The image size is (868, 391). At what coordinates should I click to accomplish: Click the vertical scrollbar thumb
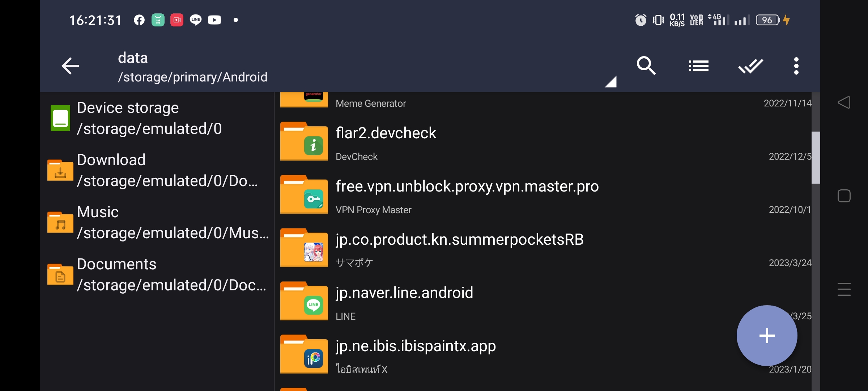pos(816,158)
